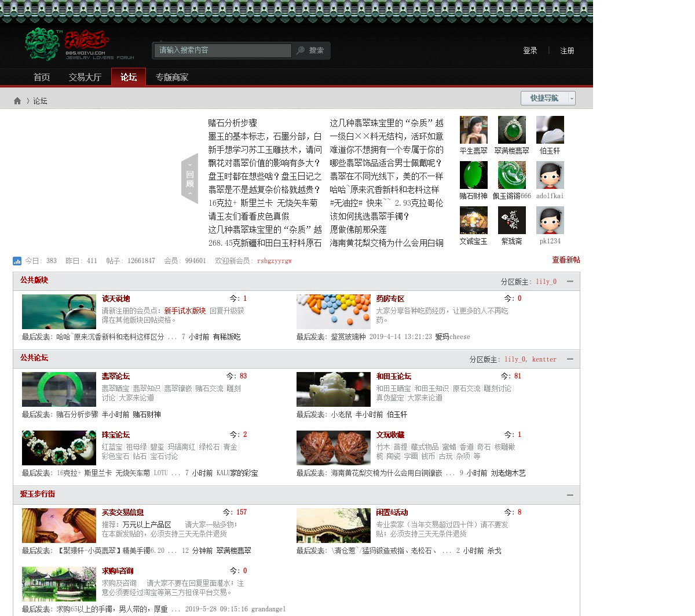Go to 首页 nav tab
This screenshot has height=616, width=695.
(42, 77)
